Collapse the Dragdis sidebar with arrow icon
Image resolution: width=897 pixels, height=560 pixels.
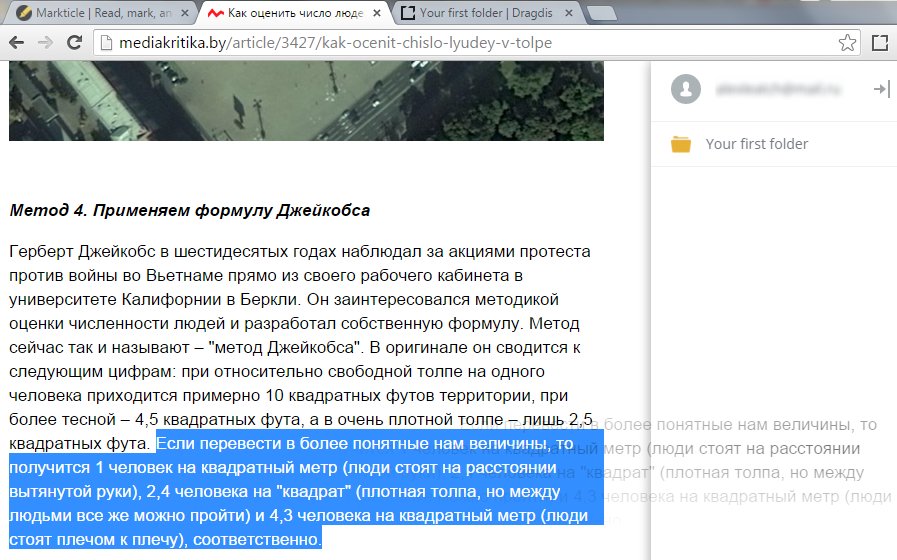pos(882,89)
